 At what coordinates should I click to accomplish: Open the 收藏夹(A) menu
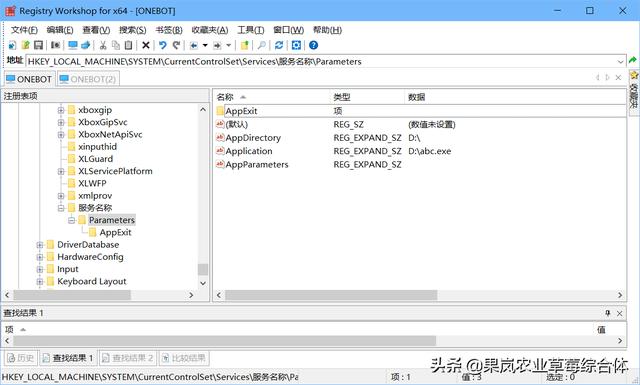click(x=210, y=30)
